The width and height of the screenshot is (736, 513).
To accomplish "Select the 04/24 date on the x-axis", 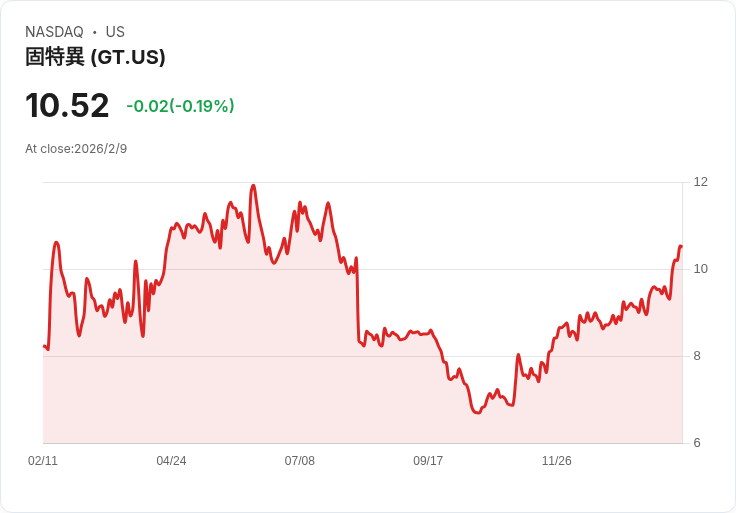I will coord(171,461).
